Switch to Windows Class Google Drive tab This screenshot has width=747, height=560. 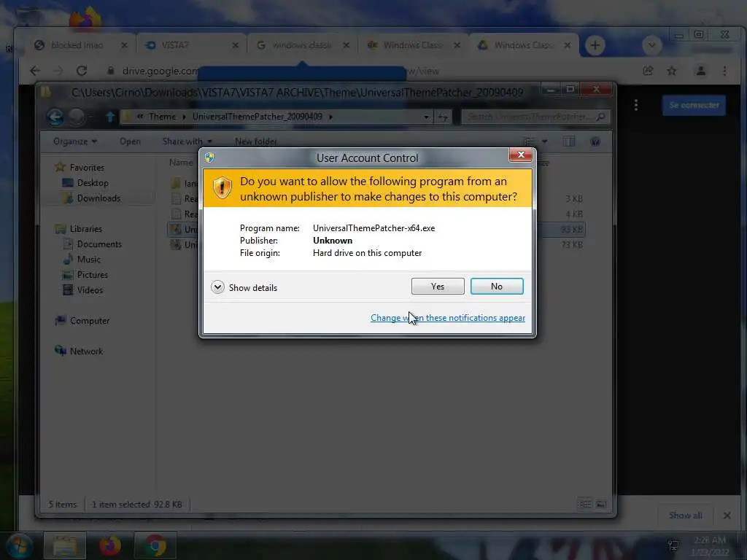coord(523,45)
